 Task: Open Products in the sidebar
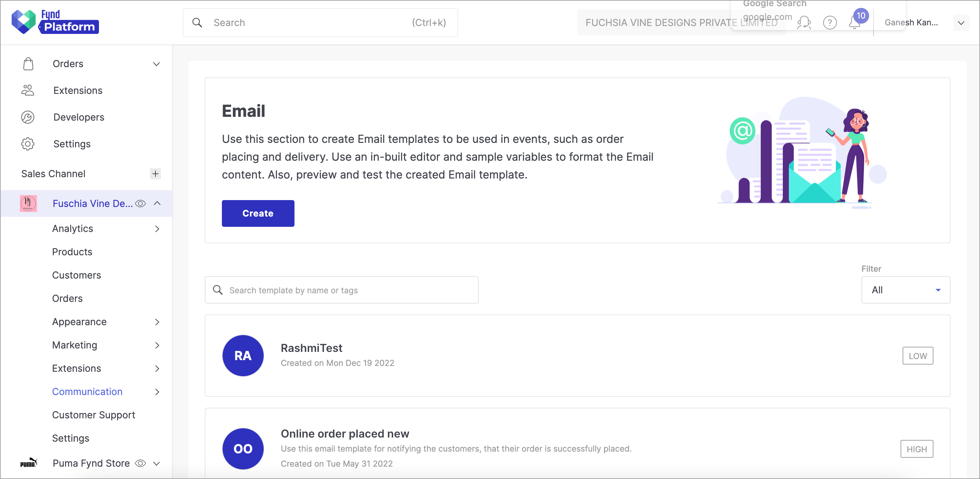coord(72,252)
